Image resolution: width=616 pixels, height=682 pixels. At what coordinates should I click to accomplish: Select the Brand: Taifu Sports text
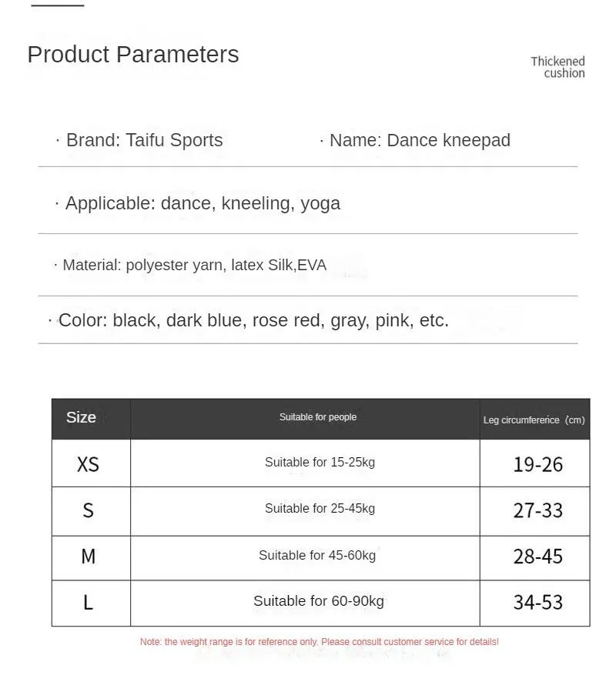coord(144,140)
